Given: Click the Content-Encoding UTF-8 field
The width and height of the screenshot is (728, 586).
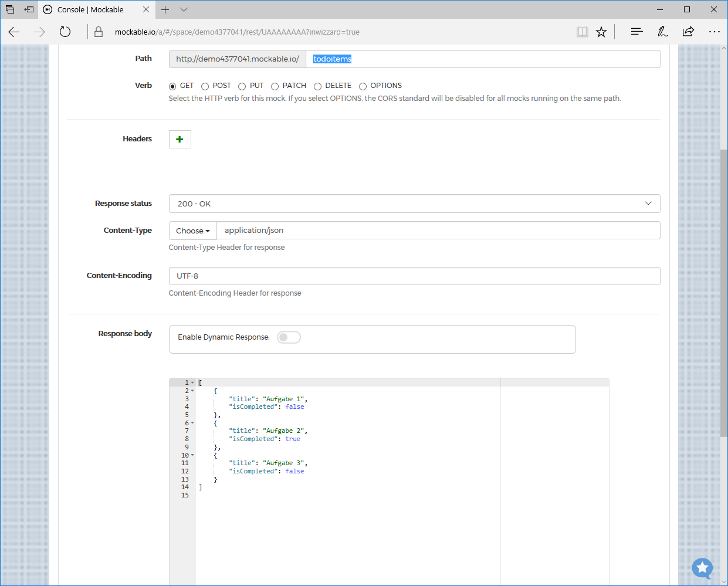Looking at the screenshot, I should coord(414,276).
